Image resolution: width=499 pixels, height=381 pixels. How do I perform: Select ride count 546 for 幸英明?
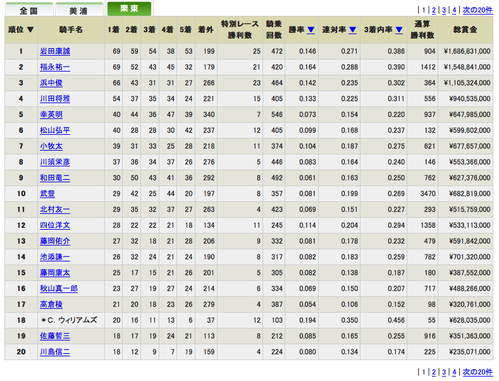[x=274, y=115]
